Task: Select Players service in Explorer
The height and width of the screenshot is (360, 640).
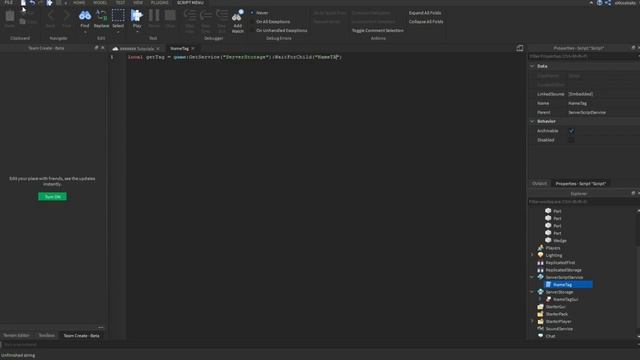Action: (549, 248)
